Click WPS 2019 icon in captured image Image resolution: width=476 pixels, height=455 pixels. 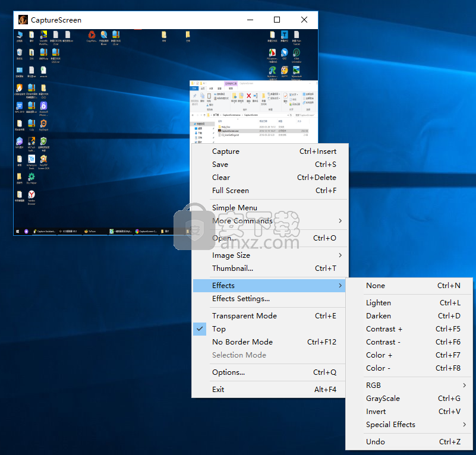pos(20,106)
